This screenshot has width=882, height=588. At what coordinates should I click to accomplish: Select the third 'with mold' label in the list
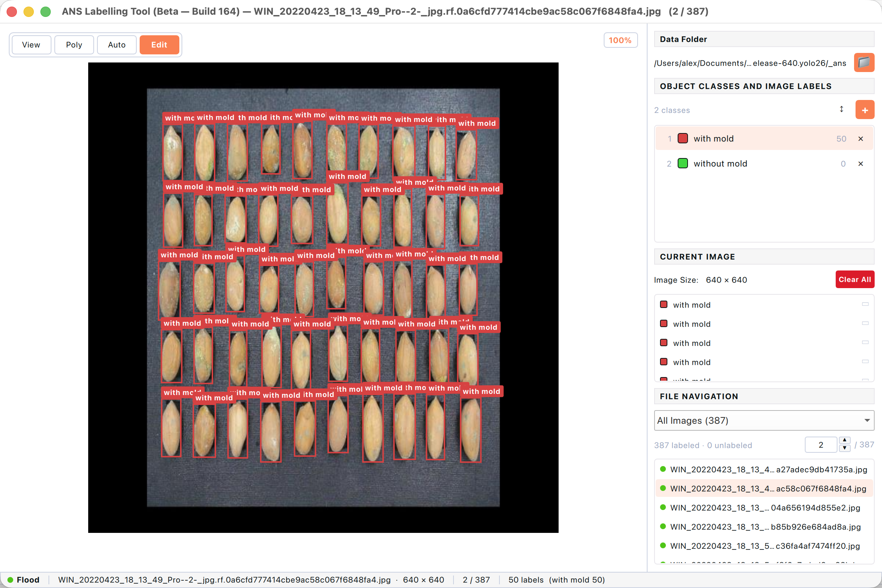pyautogui.click(x=764, y=343)
